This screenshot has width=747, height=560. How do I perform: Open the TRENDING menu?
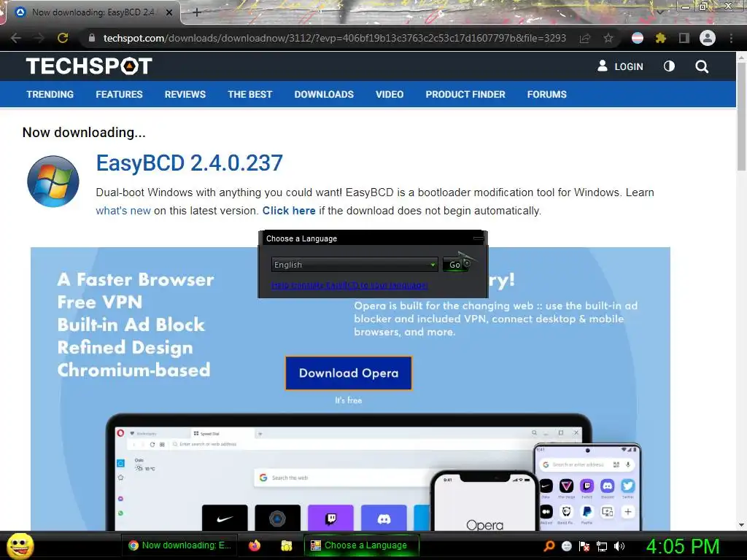coord(50,94)
